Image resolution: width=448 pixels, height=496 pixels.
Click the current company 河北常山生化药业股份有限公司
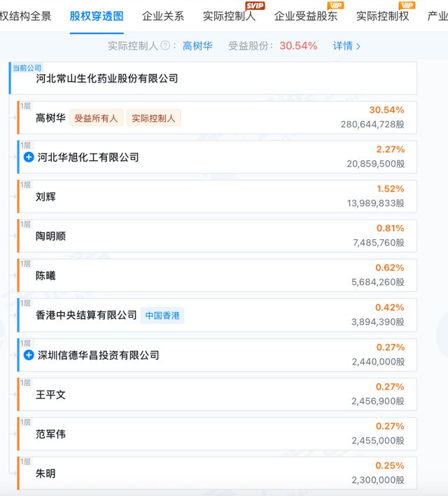coord(107,78)
